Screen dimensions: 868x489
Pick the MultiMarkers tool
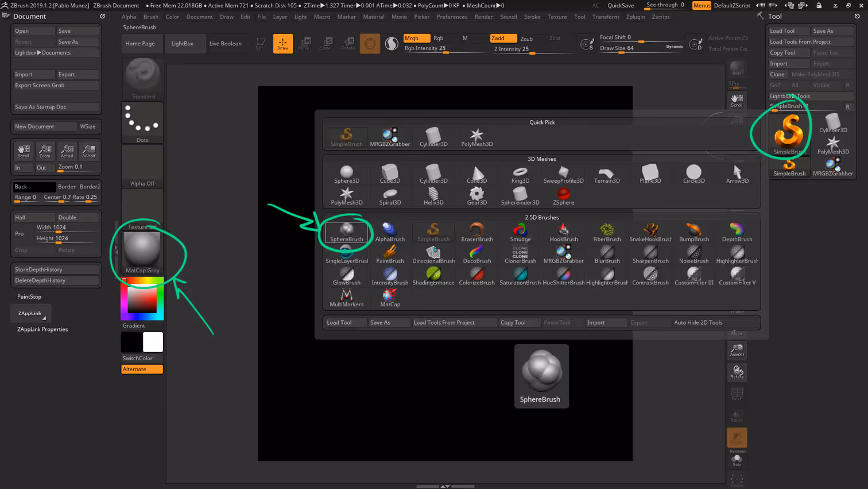347,298
